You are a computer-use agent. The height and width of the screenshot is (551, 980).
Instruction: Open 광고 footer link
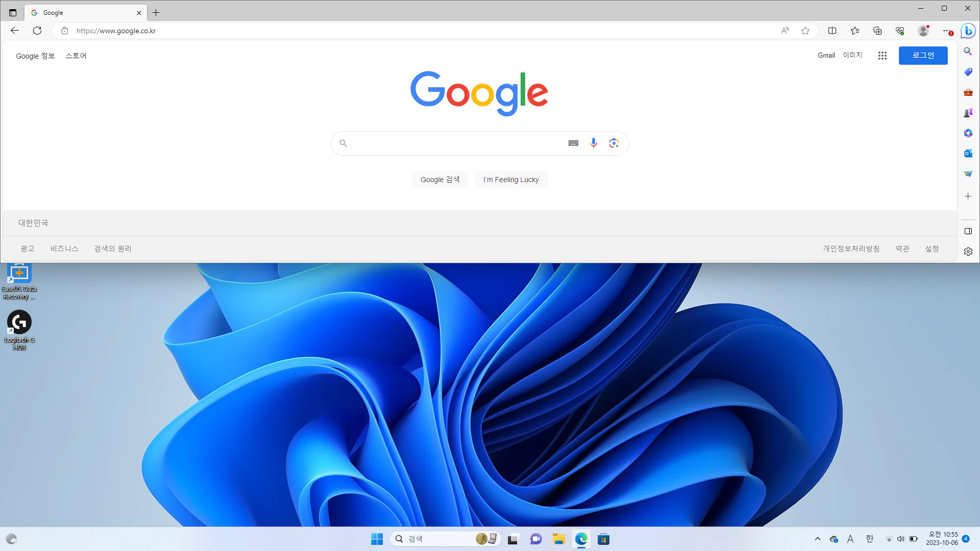[x=28, y=248]
